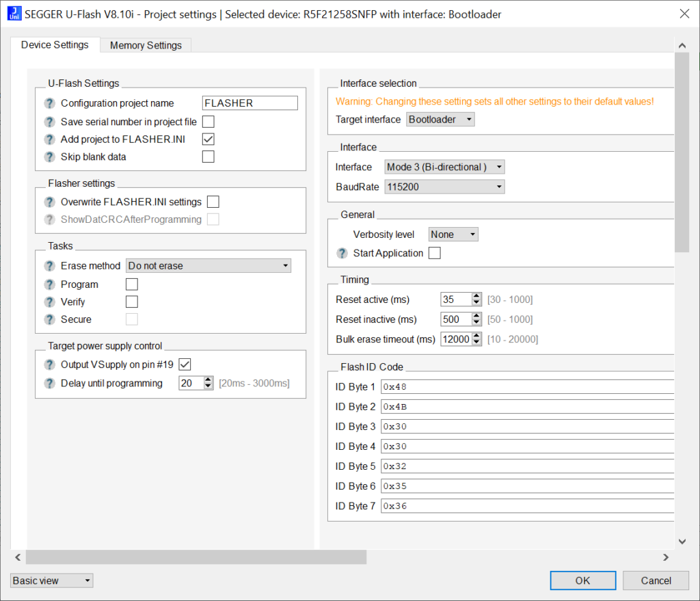
Task: Select the Device Settings tab
Action: 55,44
